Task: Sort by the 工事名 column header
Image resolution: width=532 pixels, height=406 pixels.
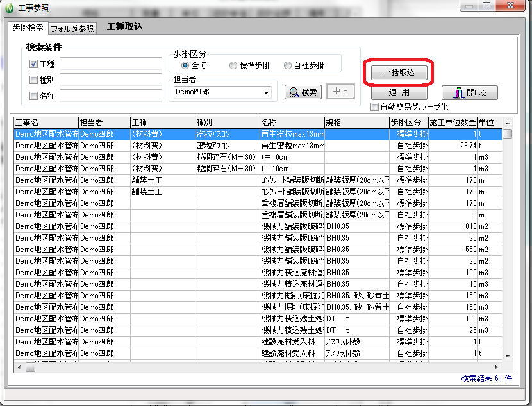Action: 46,123
